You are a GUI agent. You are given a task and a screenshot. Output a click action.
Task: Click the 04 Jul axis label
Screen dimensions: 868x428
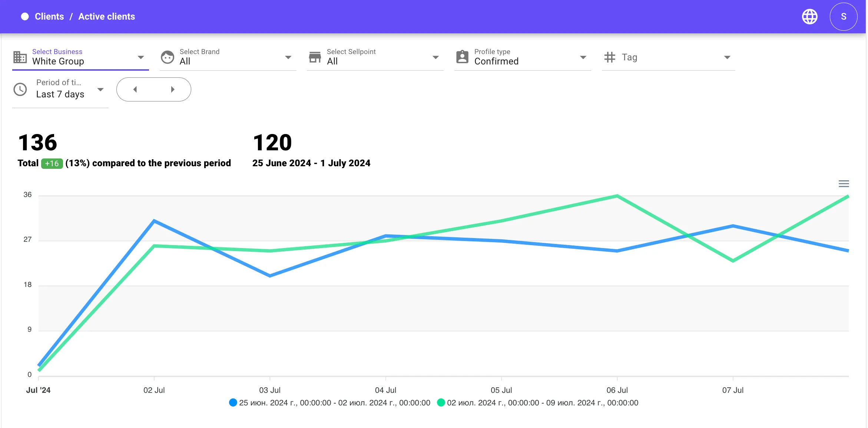pyautogui.click(x=385, y=390)
